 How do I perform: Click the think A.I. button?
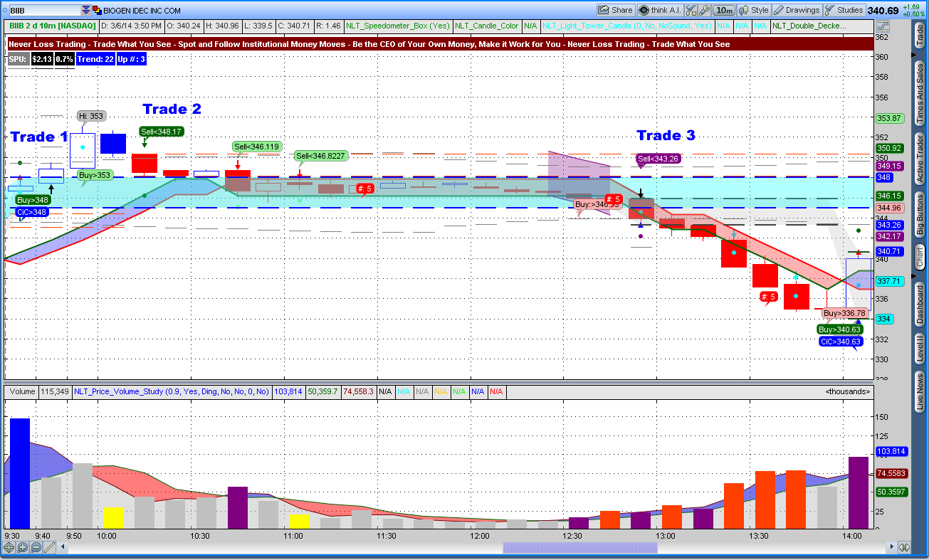click(x=659, y=10)
